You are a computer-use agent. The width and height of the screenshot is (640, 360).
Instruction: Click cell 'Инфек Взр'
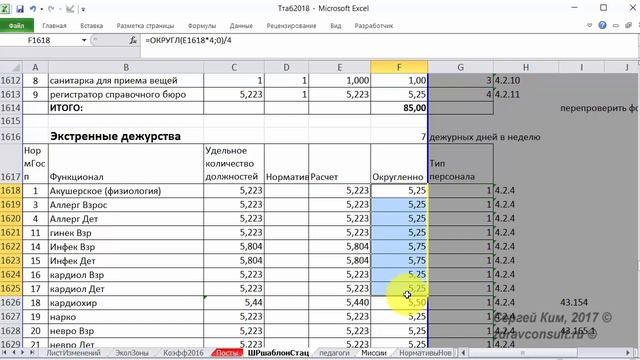(x=126, y=247)
